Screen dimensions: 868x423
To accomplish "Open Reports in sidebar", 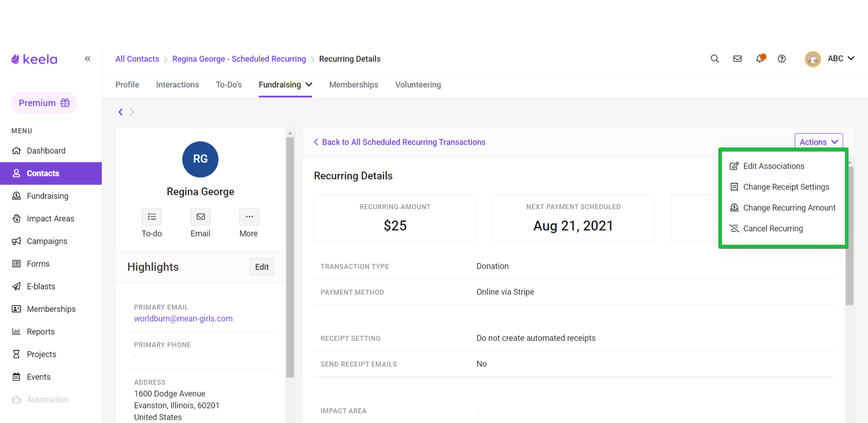I will pyautogui.click(x=51, y=332).
